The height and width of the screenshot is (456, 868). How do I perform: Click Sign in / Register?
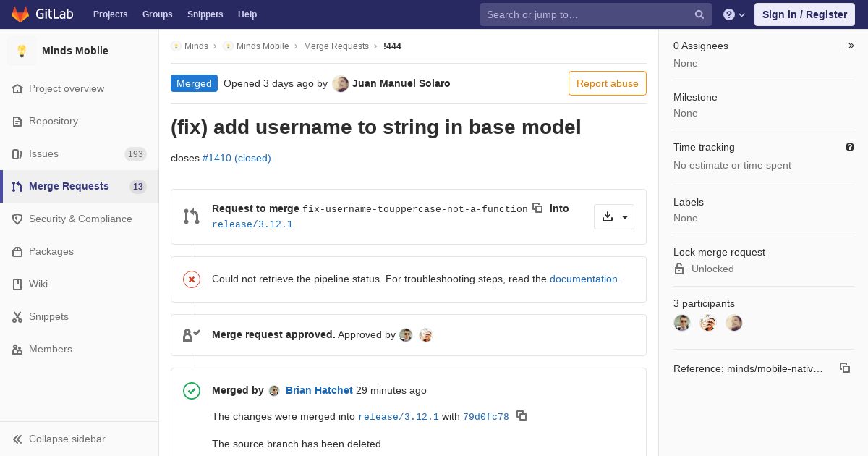click(x=804, y=14)
